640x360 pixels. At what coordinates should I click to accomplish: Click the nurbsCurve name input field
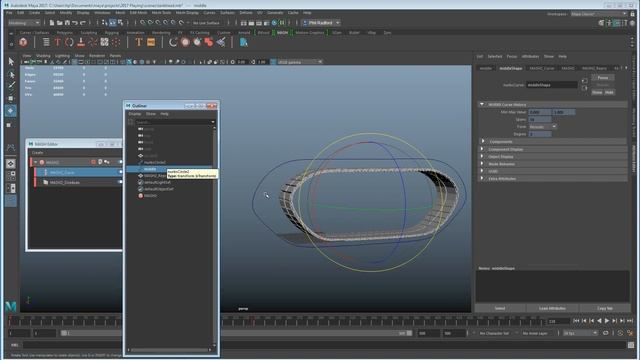[551, 85]
